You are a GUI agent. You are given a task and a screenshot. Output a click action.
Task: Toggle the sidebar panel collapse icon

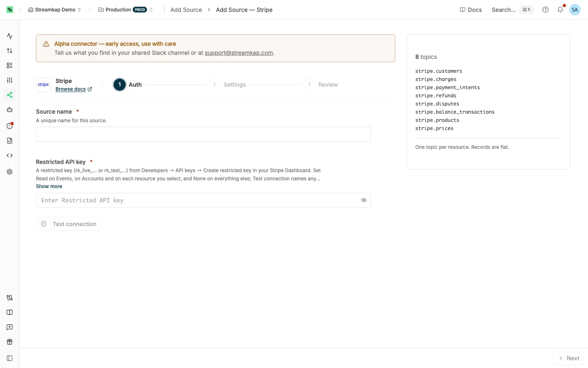pyautogui.click(x=10, y=358)
